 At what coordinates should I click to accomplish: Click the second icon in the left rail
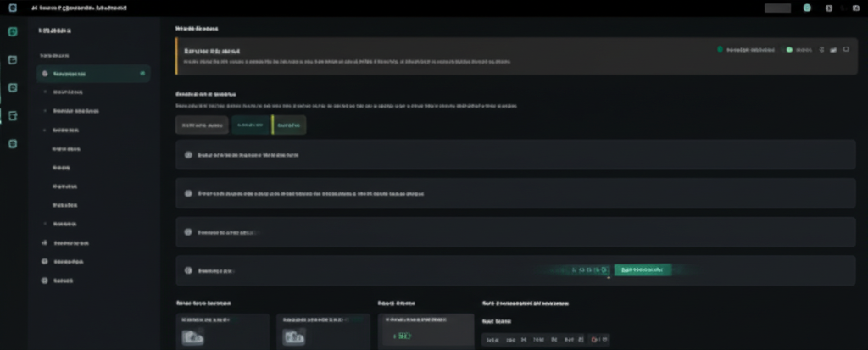pos(13,60)
